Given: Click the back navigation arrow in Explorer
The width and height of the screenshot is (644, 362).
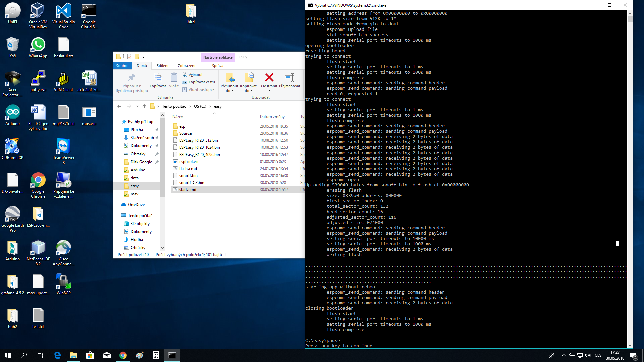Looking at the screenshot, I should [x=120, y=106].
